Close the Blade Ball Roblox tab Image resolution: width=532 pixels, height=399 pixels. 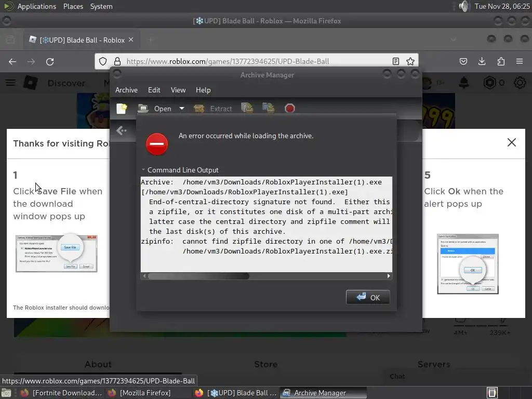(131, 39)
